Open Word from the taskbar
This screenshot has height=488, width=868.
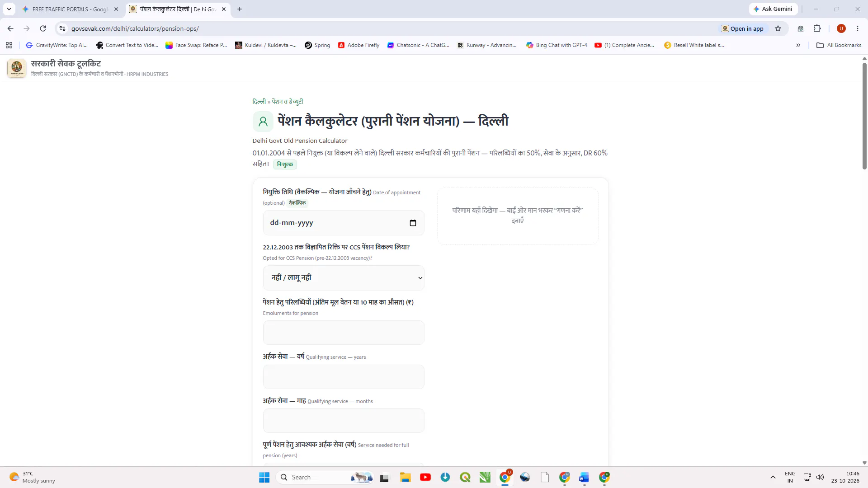tap(584, 477)
